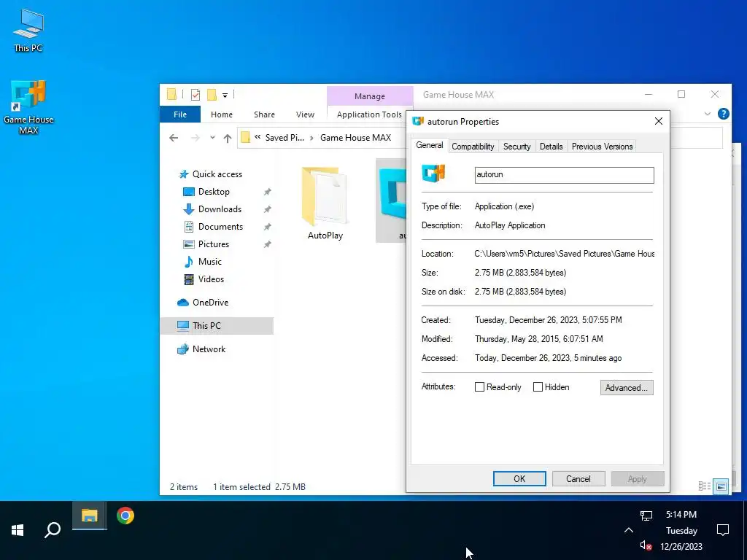
Task: Open Previous Versions tab
Action: (602, 147)
